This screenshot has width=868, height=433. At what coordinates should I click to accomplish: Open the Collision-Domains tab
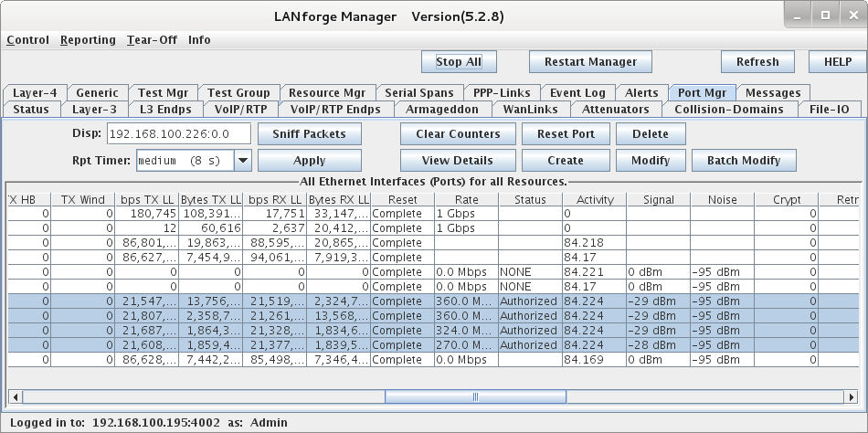[729, 109]
